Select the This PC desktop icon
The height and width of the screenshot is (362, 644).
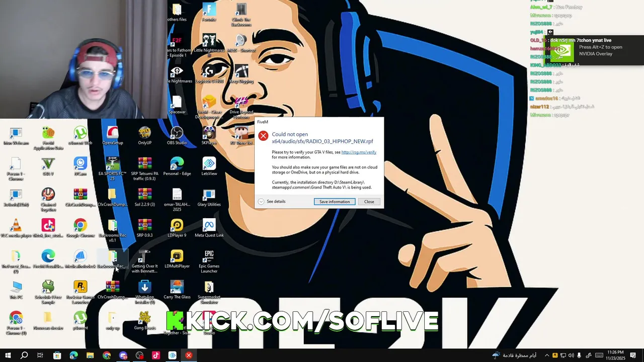16,290
